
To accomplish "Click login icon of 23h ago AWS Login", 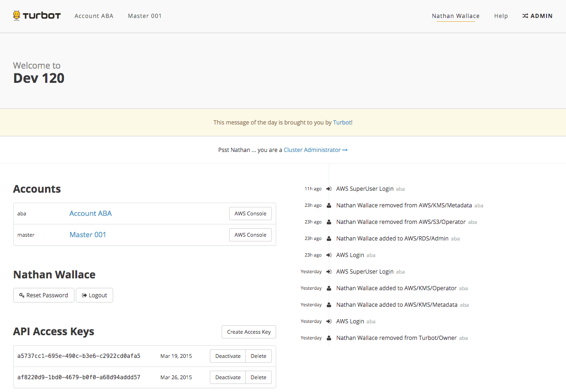I will point(329,255).
